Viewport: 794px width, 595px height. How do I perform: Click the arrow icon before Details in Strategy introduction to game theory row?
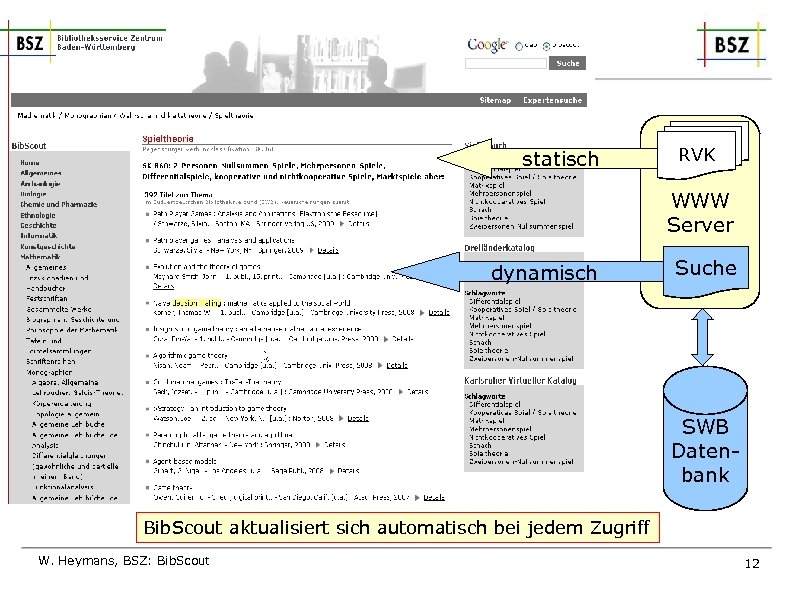(341, 418)
